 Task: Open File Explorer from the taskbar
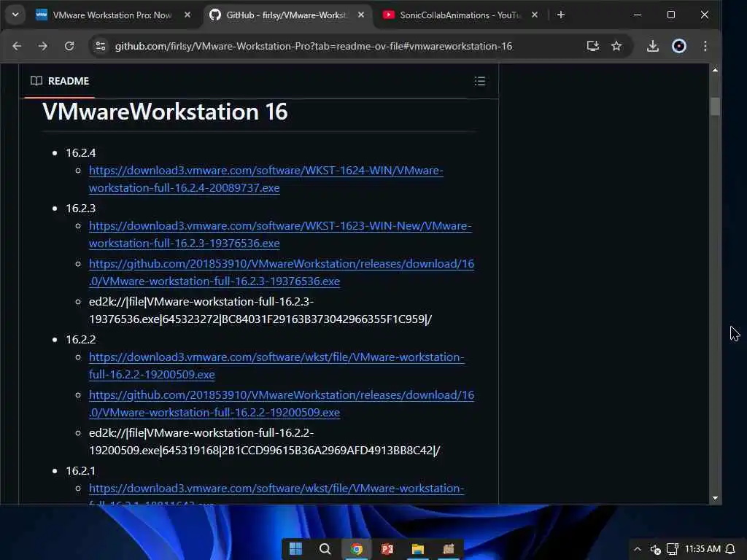[418, 549]
